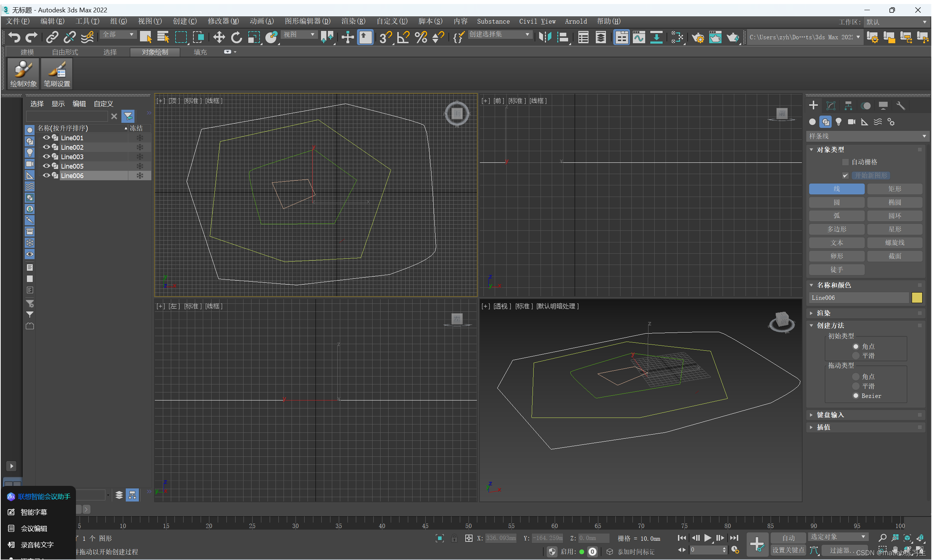Viewport: 932px width, 560px height.
Task: Open the 默认 workspace dropdown
Action: (x=896, y=22)
